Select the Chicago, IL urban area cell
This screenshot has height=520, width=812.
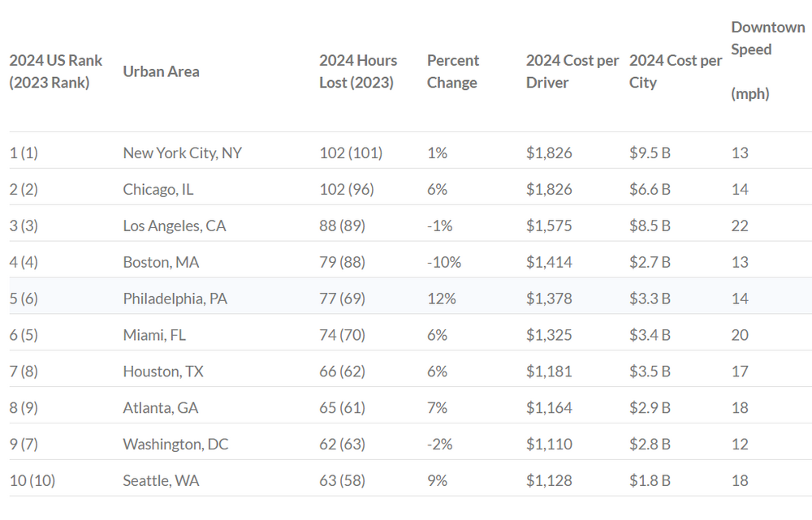[158, 189]
